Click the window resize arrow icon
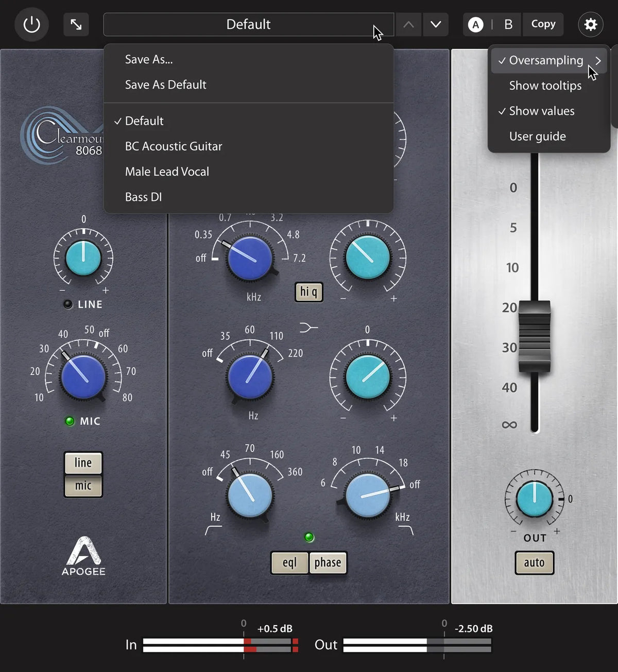 coord(76,24)
